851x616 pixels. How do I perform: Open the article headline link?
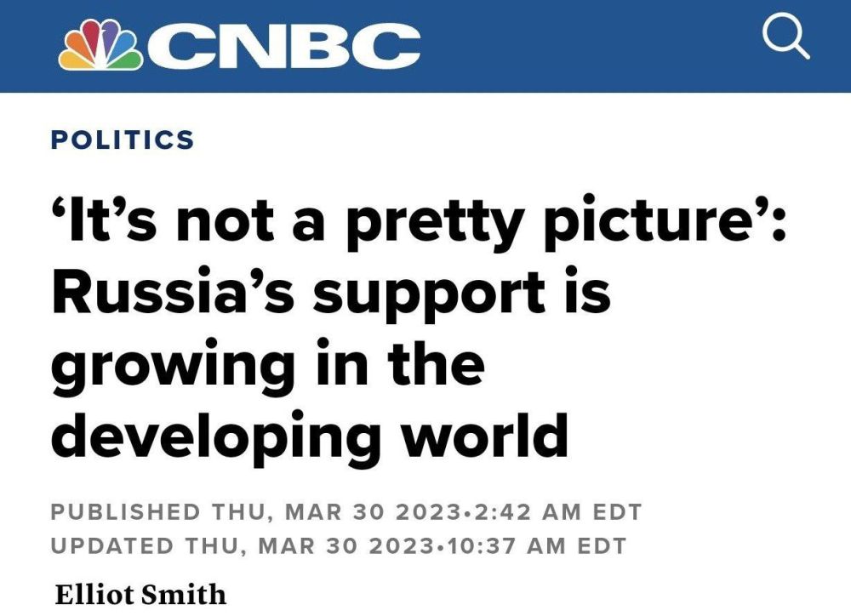pos(340,323)
